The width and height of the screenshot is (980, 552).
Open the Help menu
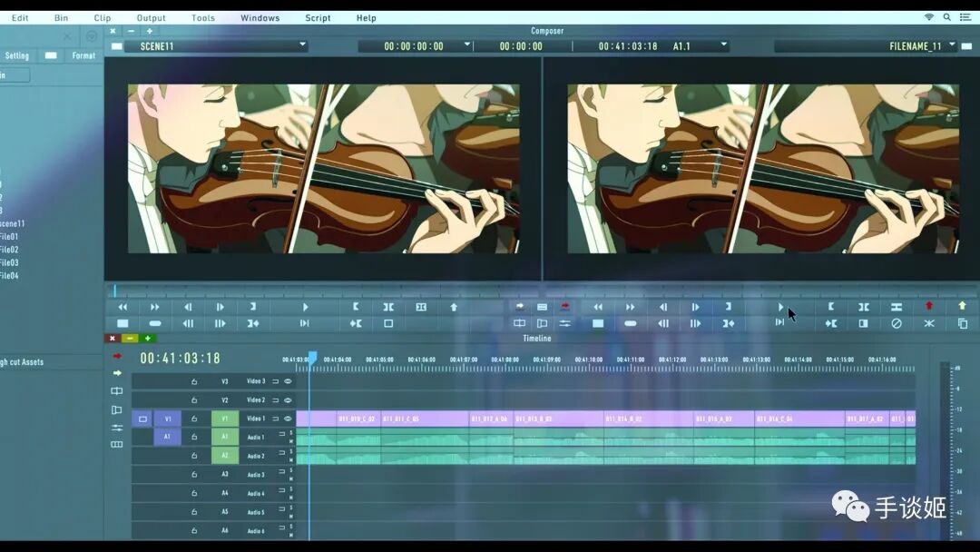(x=367, y=17)
